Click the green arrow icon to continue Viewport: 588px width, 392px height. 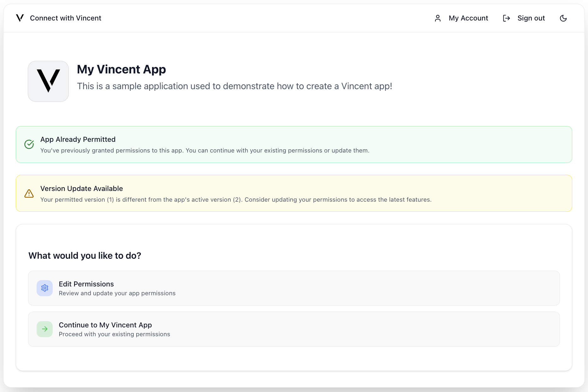pos(45,329)
